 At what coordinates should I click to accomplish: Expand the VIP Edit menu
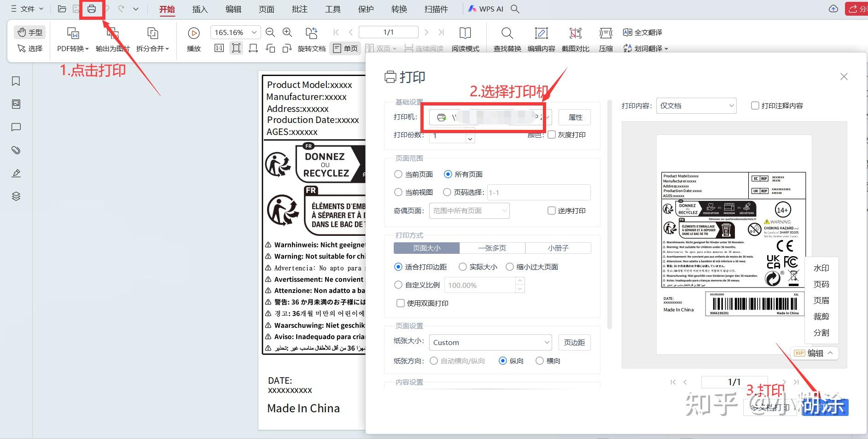tap(814, 353)
